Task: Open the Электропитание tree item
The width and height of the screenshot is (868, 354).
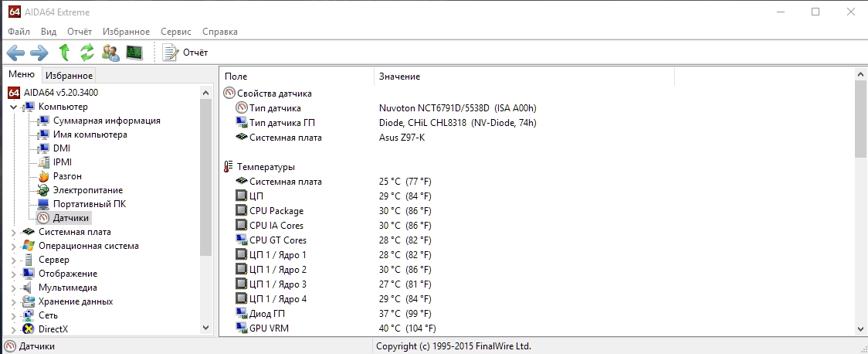Action: [87, 190]
